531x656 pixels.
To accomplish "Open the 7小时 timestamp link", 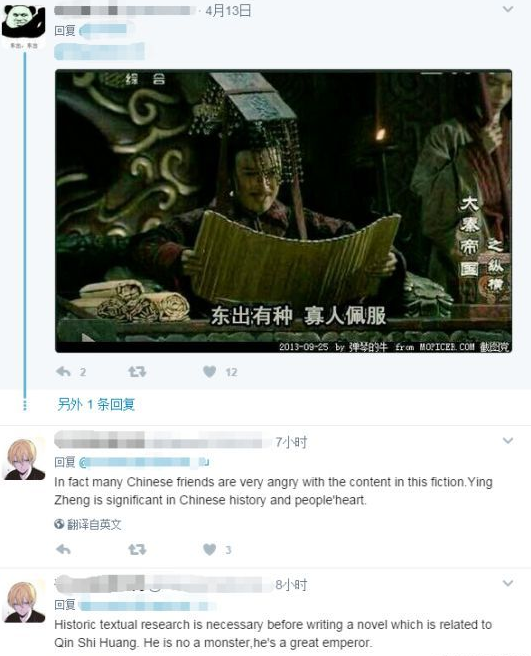I will 291,442.
